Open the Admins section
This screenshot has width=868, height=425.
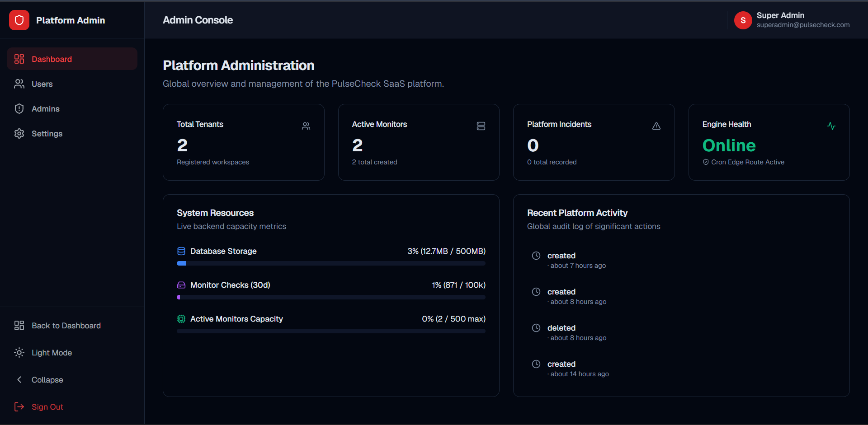72,108
